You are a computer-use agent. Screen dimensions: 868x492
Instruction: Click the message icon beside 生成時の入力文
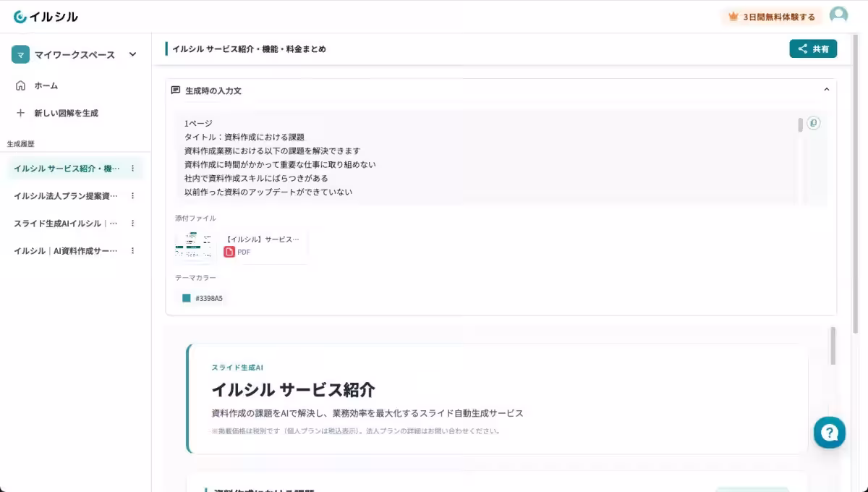tap(175, 90)
